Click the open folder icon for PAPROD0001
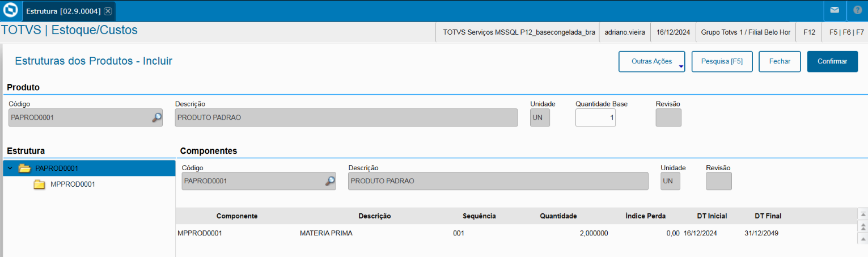Image resolution: width=868 pixels, height=257 pixels. point(24,168)
